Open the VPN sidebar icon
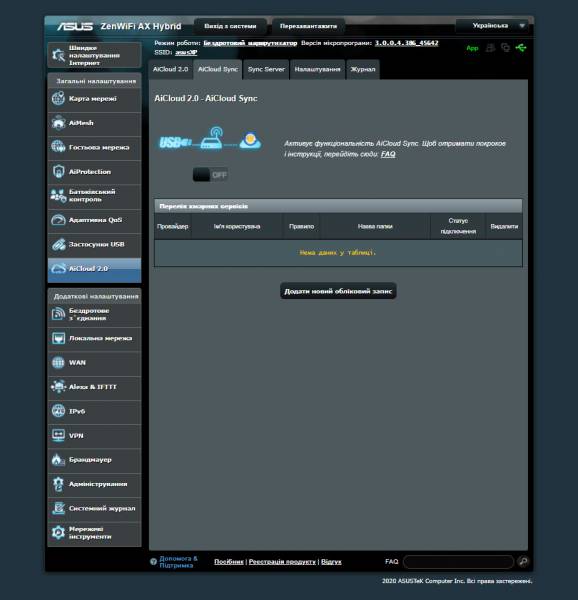The width and height of the screenshot is (578, 600). click(58, 435)
